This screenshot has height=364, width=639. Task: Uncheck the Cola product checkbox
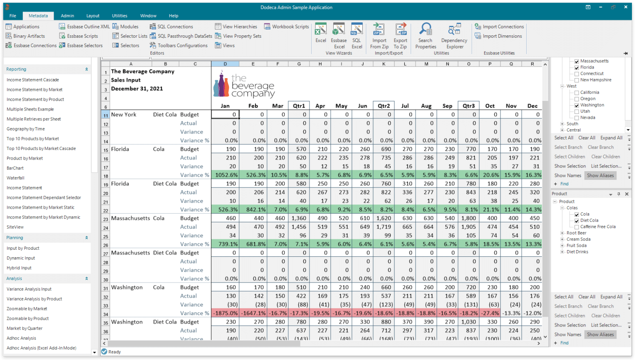click(x=577, y=214)
